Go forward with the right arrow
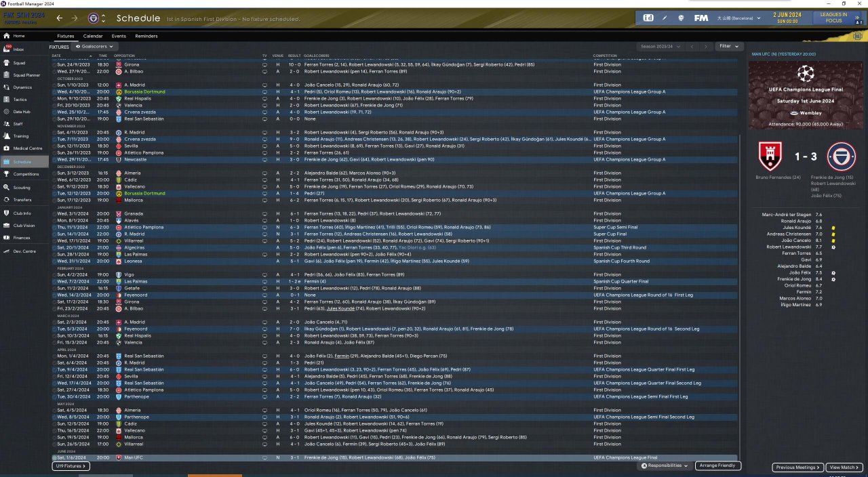This screenshot has width=868, height=477. click(75, 18)
